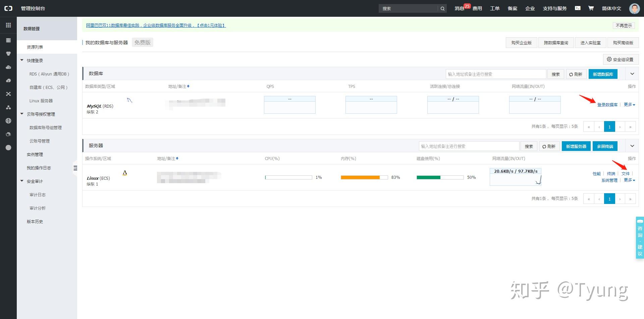Click the X-shaped icon in the dark sidebar
Viewport: 644px width, 319px height.
click(x=8, y=94)
